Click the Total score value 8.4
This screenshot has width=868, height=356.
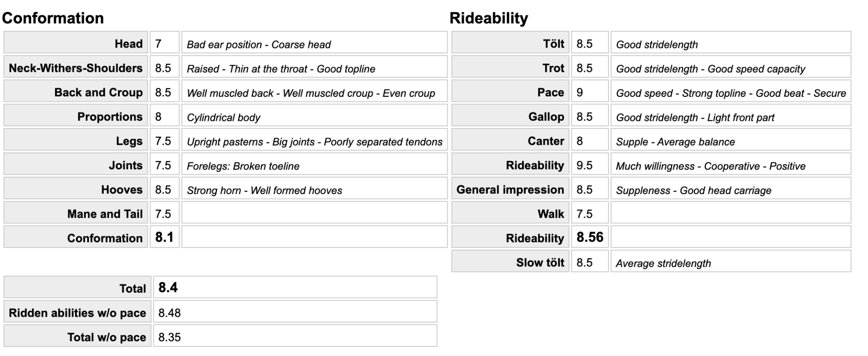click(168, 288)
